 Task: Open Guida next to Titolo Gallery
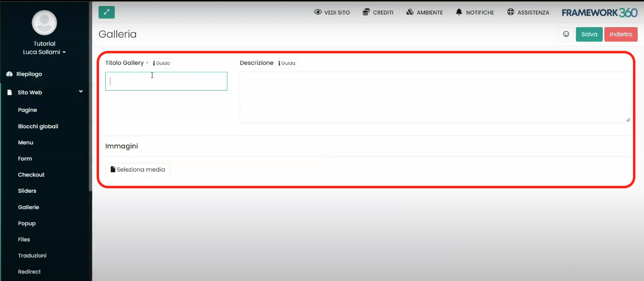point(162,63)
